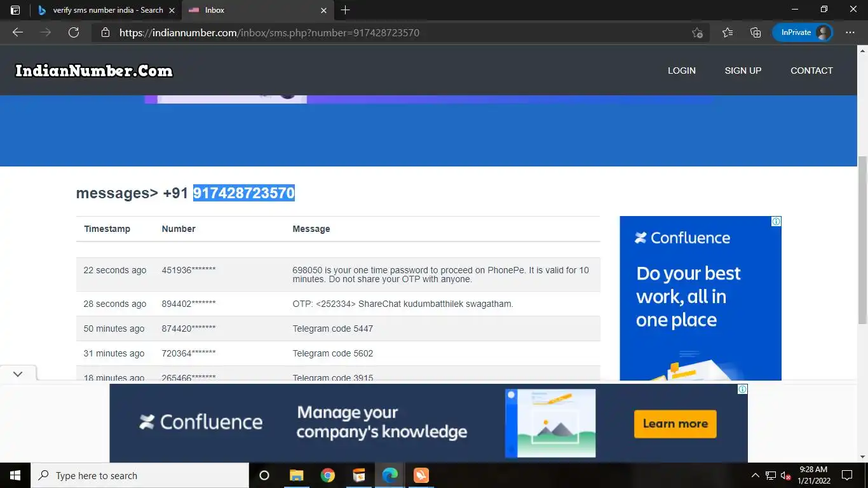Click sender number 451936*******
Screen dimensions: 868x488
pos(189,270)
